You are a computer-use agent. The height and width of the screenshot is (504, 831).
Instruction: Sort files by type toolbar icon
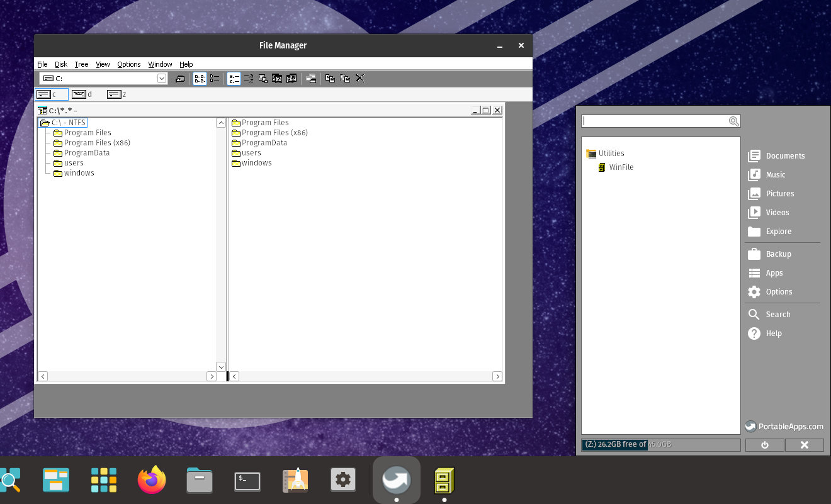249,79
